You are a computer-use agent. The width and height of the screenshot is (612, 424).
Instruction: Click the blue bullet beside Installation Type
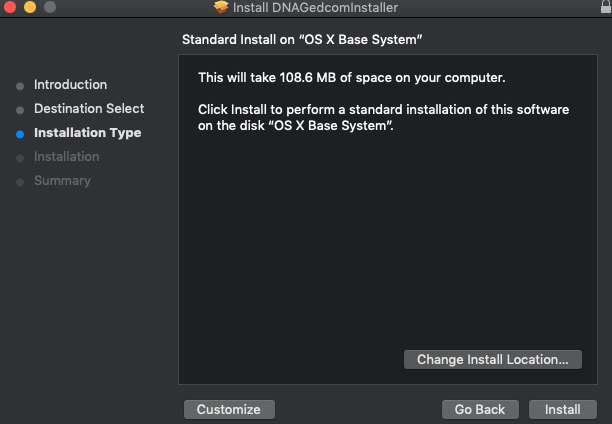(20, 133)
